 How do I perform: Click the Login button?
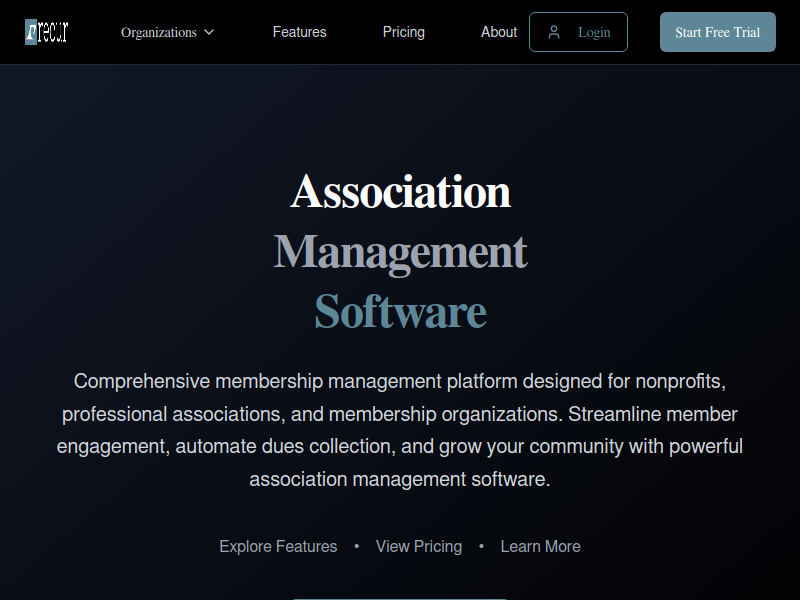578,32
